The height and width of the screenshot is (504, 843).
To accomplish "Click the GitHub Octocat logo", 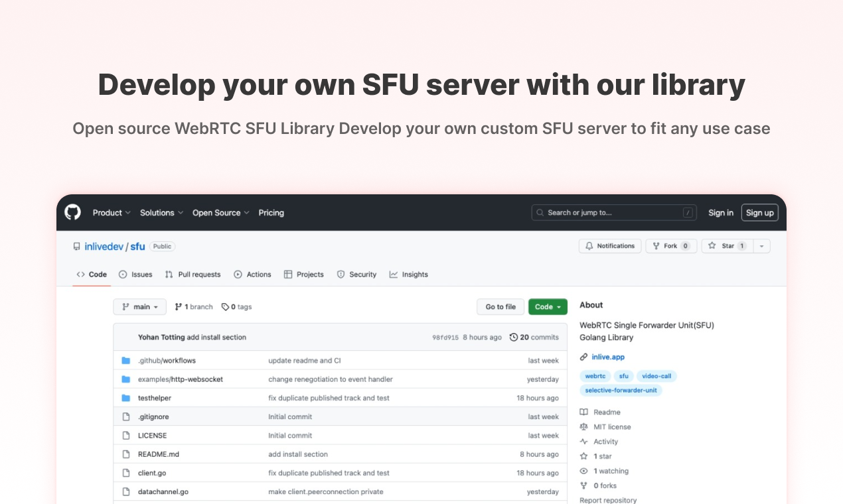I will [72, 212].
